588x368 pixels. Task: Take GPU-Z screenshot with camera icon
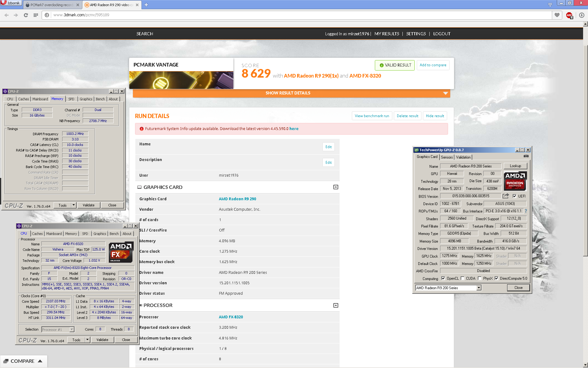click(526, 156)
